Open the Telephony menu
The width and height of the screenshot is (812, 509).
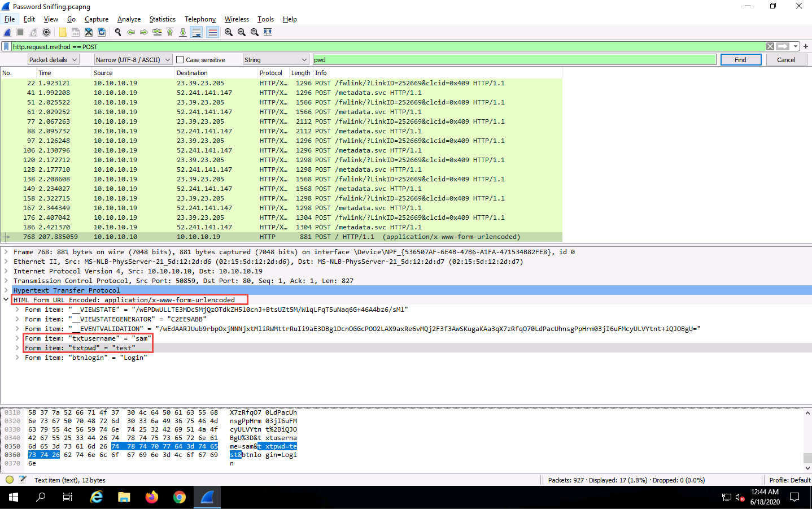click(x=200, y=19)
